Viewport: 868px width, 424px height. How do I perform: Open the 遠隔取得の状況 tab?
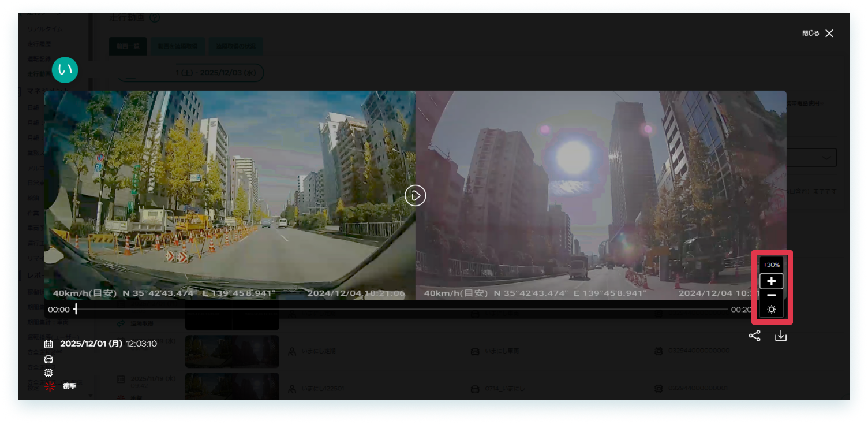point(235,46)
